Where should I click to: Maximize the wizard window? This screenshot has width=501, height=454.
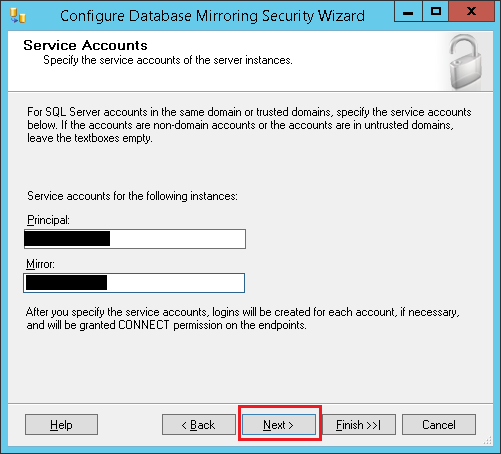point(435,12)
